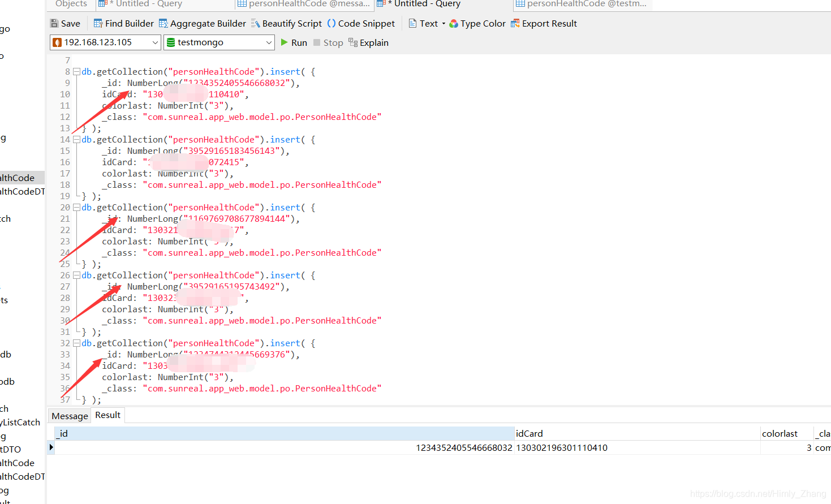The width and height of the screenshot is (831, 504).
Task: Click Export Result in the toolbar
Action: [544, 23]
